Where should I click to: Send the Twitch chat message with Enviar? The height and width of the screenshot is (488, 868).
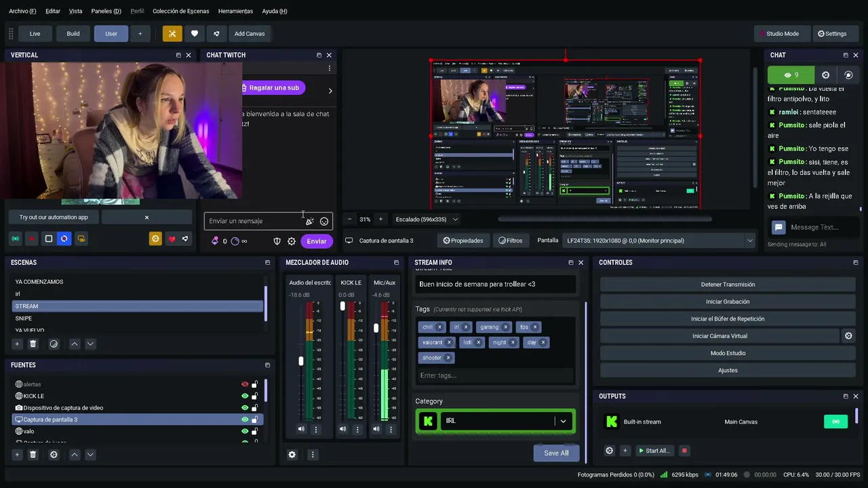tap(317, 241)
